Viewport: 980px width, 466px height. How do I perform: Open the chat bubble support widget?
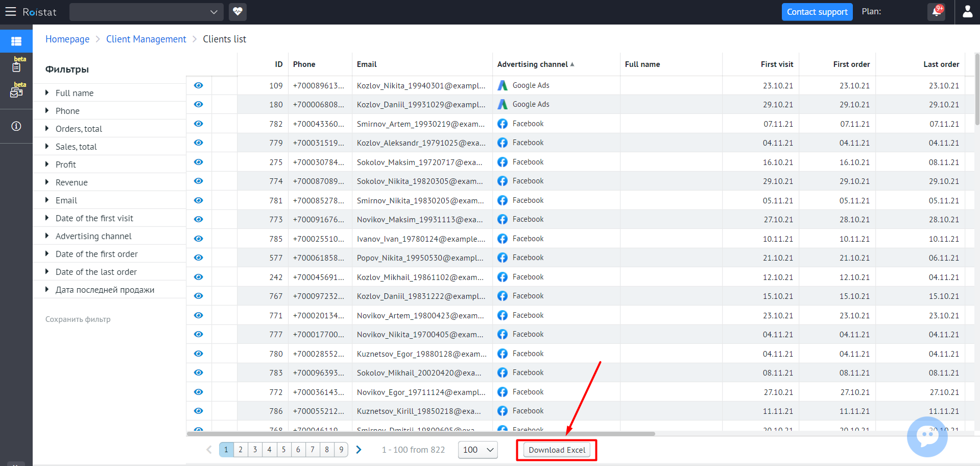(927, 437)
